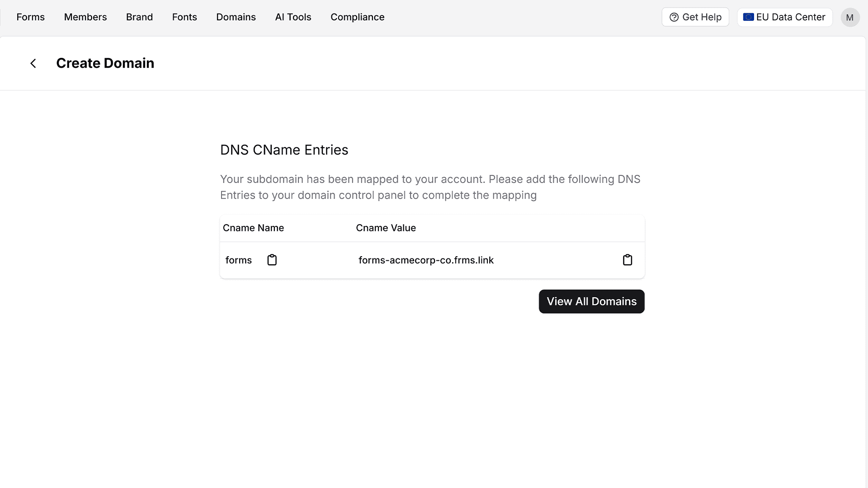Viewport: 868px width, 488px height.
Task: Open the Forms tab
Action: (x=31, y=17)
